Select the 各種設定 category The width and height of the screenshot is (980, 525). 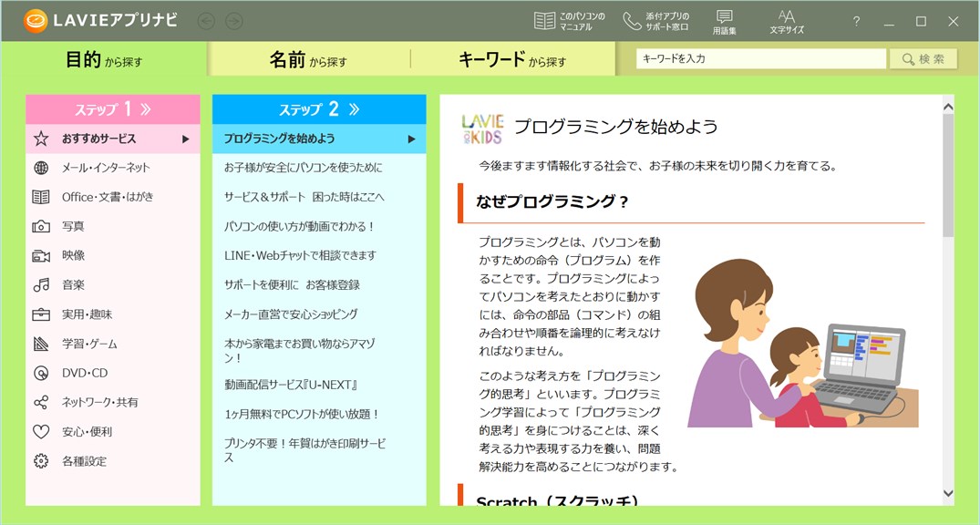(x=113, y=461)
